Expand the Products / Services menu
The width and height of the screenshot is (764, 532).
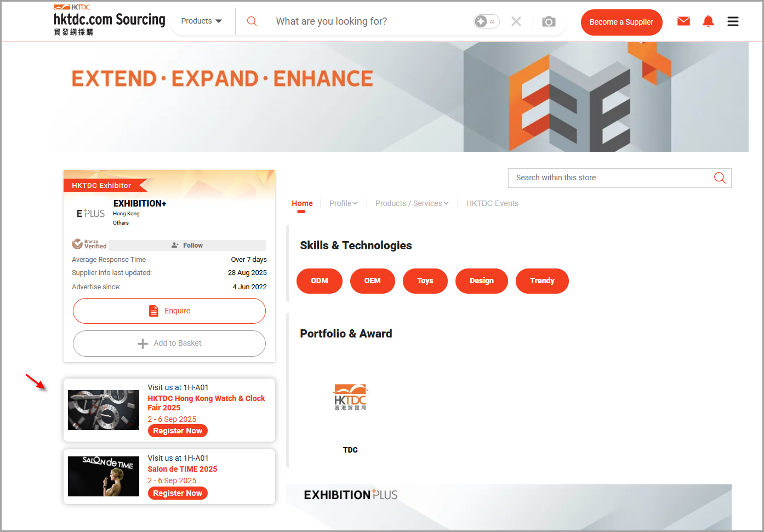click(x=412, y=203)
